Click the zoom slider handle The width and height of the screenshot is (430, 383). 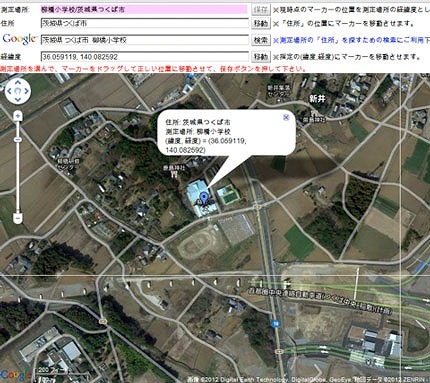[x=18, y=139]
